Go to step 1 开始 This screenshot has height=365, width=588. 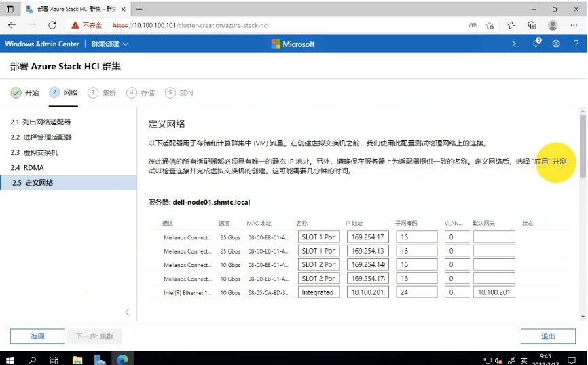pyautogui.click(x=24, y=92)
